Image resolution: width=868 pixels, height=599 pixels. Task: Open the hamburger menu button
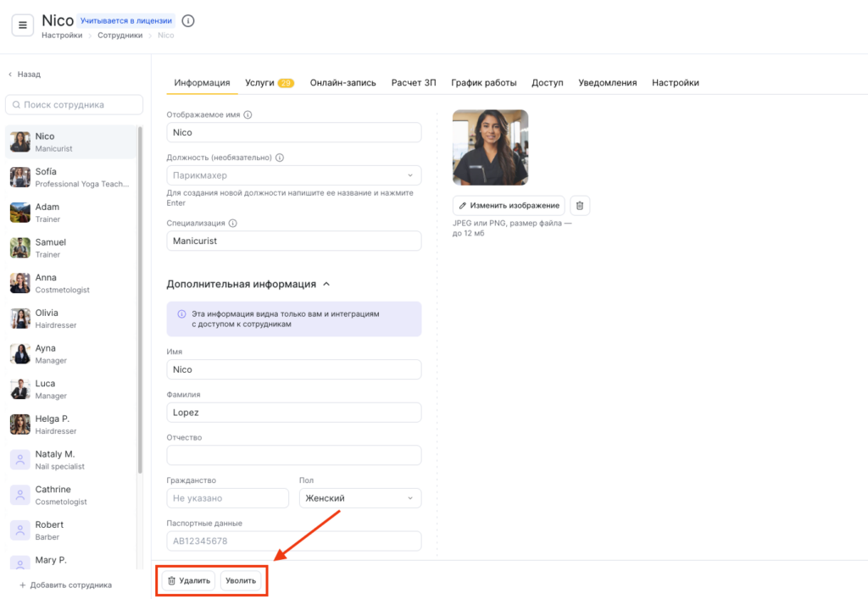tap(23, 25)
